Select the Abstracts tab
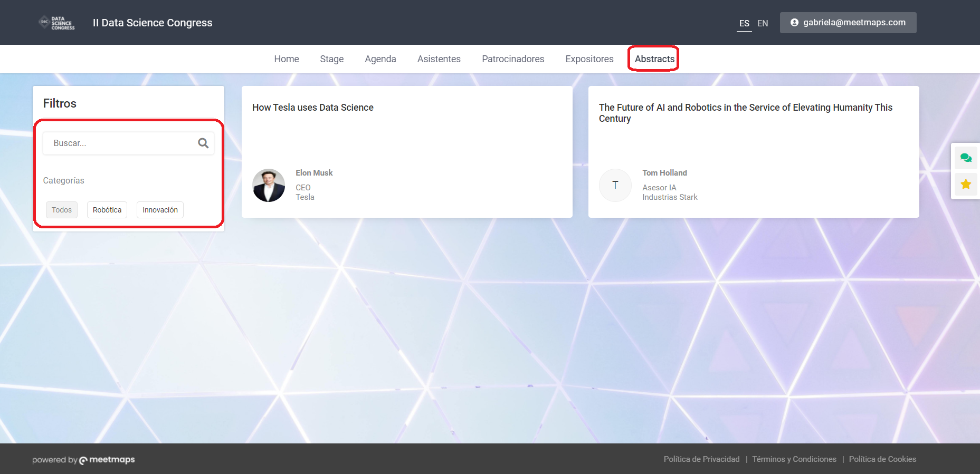 point(654,59)
